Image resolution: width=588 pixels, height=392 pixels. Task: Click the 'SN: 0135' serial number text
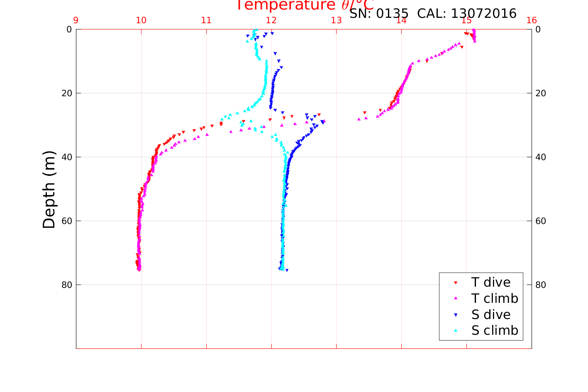pyautogui.click(x=379, y=14)
